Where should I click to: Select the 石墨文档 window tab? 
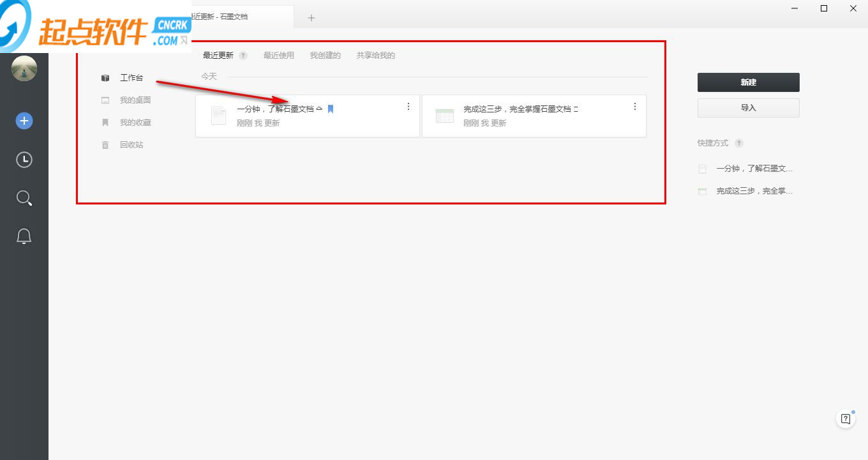(x=243, y=17)
